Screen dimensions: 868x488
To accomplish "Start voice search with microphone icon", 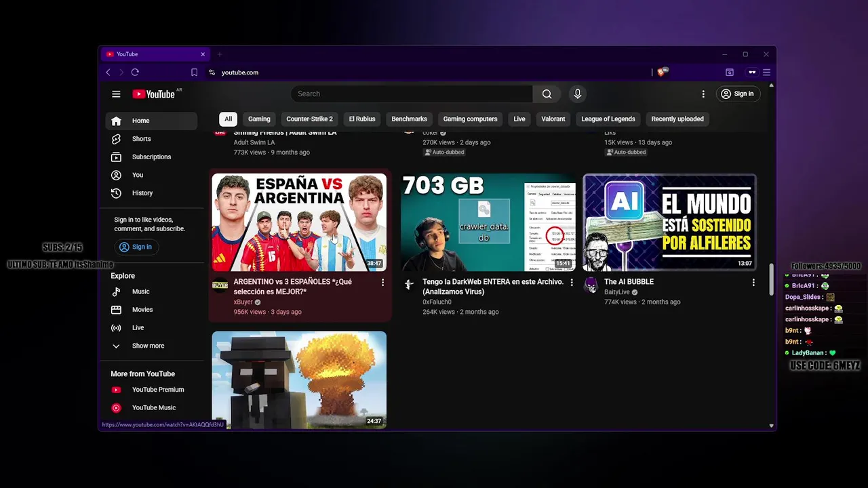I will [578, 94].
